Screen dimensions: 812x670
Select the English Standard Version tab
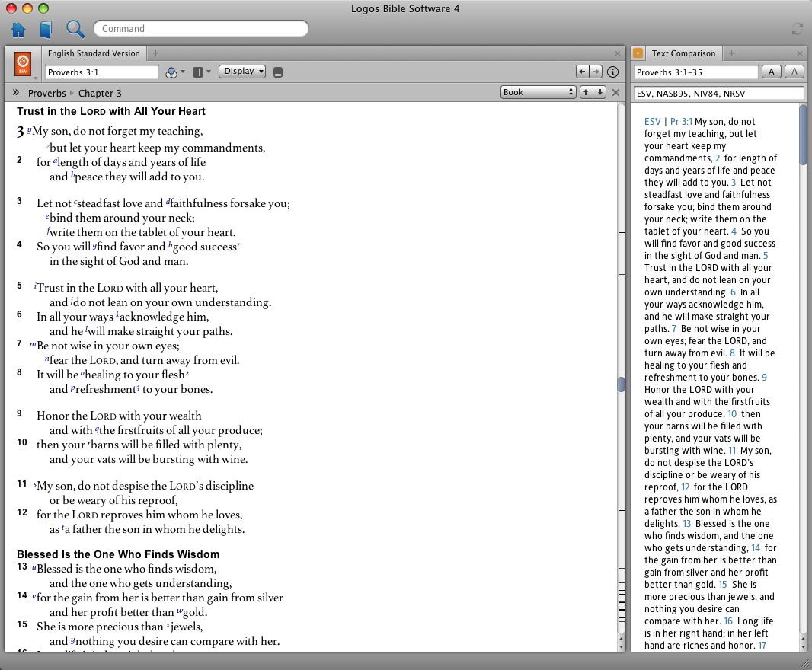point(94,53)
